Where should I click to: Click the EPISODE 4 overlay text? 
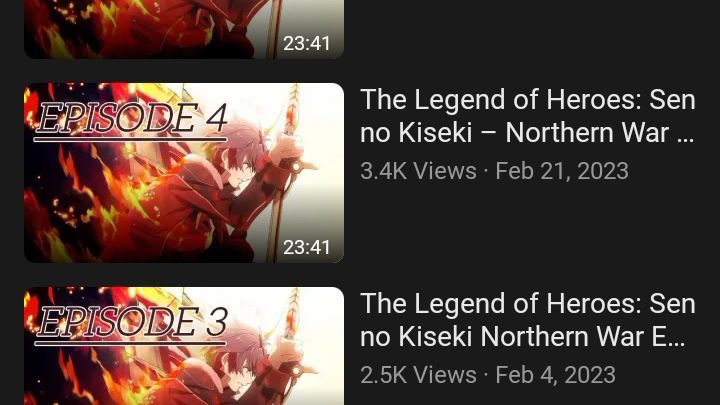[131, 120]
